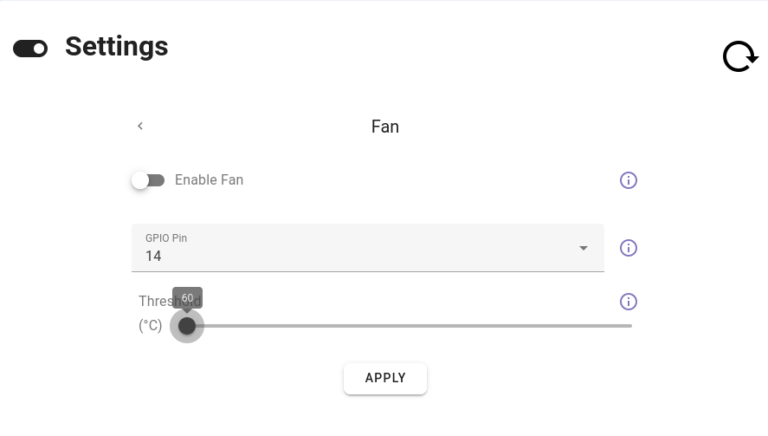Open info icon beside Enable Fan
This screenshot has height=436, width=768.
(x=629, y=180)
